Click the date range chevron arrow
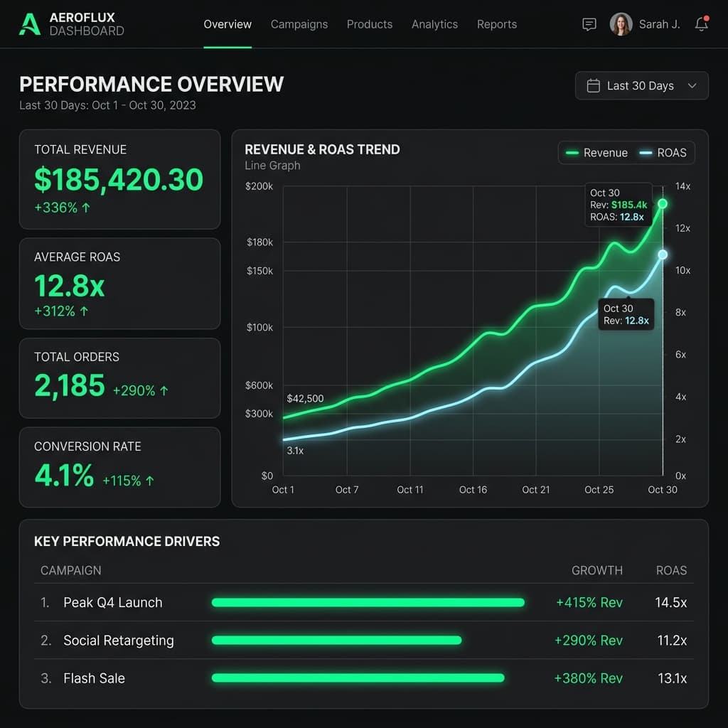 692,86
